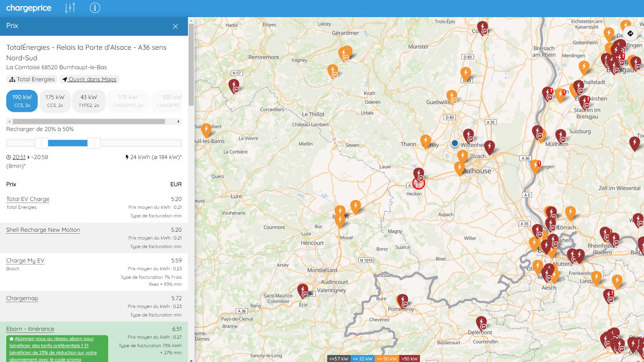Select the orange marker near Vagney
This screenshot has width=644, height=362.
point(333,71)
